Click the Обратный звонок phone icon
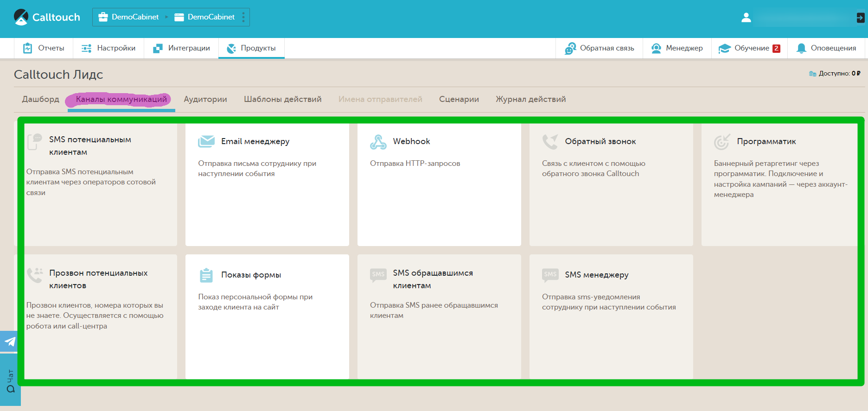This screenshot has width=868, height=411. tap(550, 142)
